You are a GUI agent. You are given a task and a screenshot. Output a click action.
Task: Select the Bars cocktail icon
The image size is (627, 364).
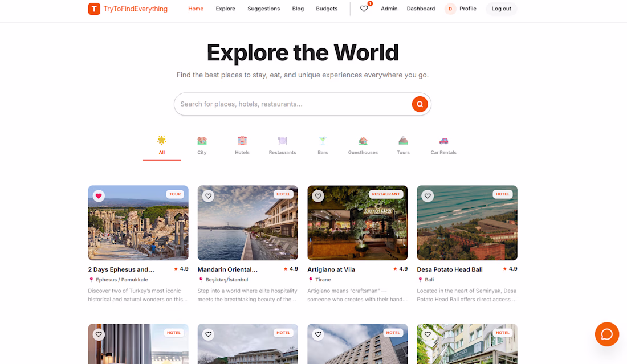coord(323,141)
